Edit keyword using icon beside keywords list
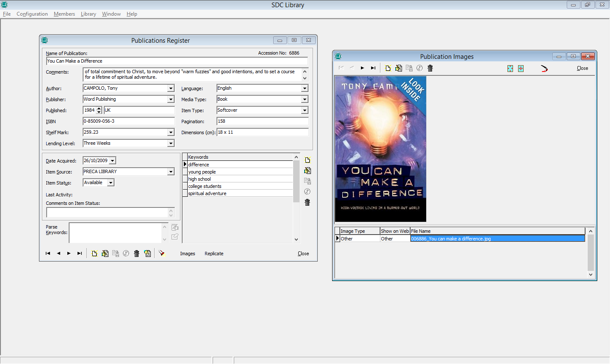Image resolution: width=610 pixels, height=364 pixels. click(x=308, y=171)
